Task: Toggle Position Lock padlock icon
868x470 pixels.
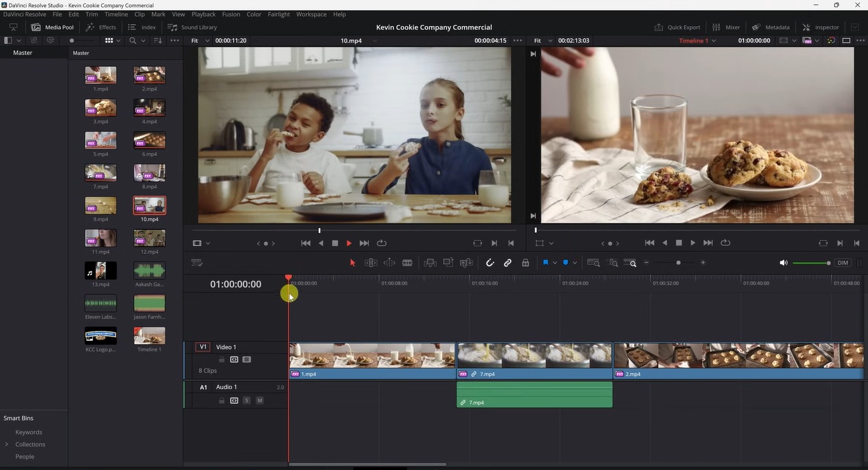Action: tap(525, 263)
